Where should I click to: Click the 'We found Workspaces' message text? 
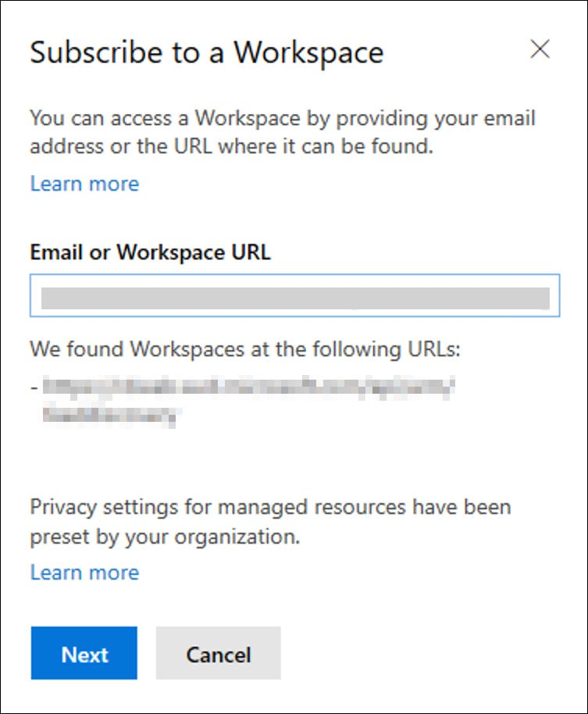point(245,350)
